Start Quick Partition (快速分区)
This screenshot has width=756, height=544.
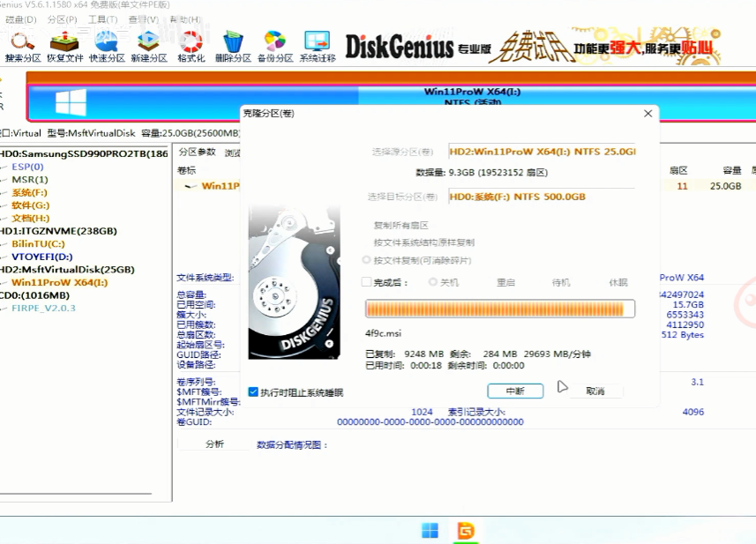107,48
